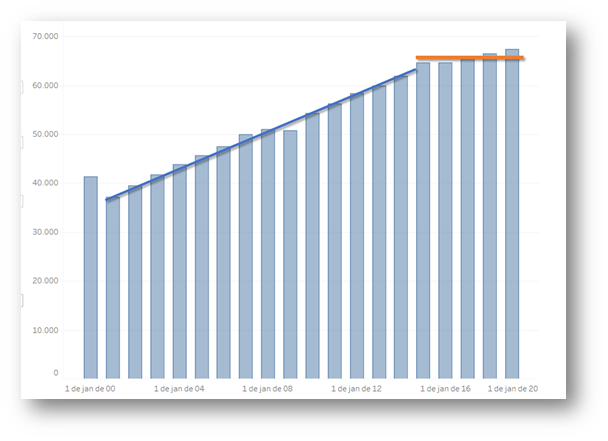Click the 70.000 y-axis label
The image size is (608, 441).
coord(44,36)
